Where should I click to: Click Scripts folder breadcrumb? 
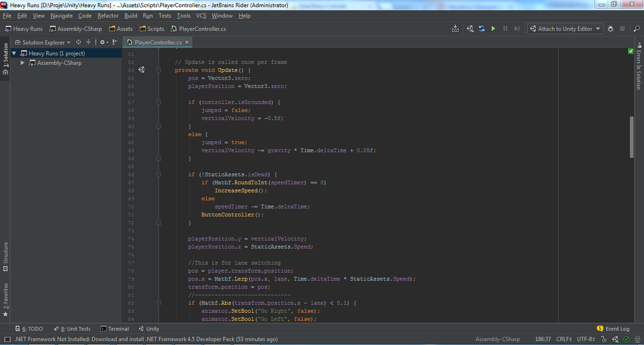[152, 29]
